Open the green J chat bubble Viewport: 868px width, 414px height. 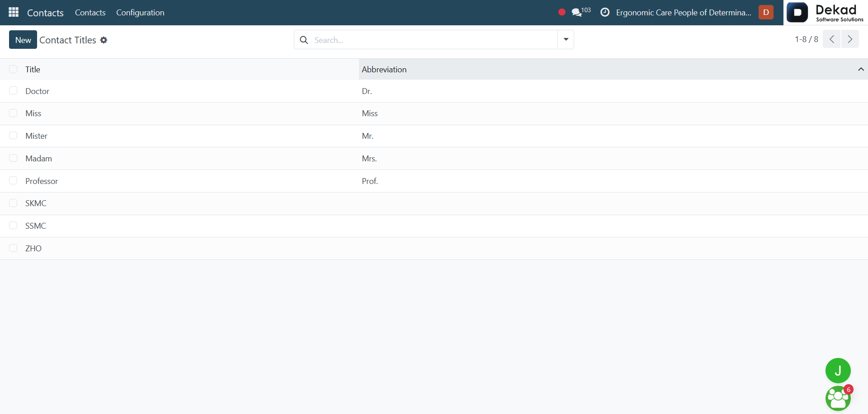(838, 371)
